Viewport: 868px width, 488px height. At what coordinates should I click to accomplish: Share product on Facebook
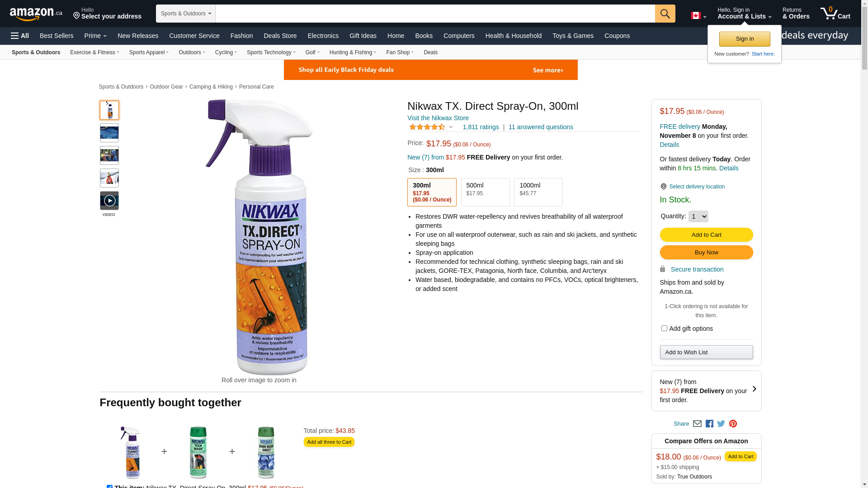coord(709,424)
